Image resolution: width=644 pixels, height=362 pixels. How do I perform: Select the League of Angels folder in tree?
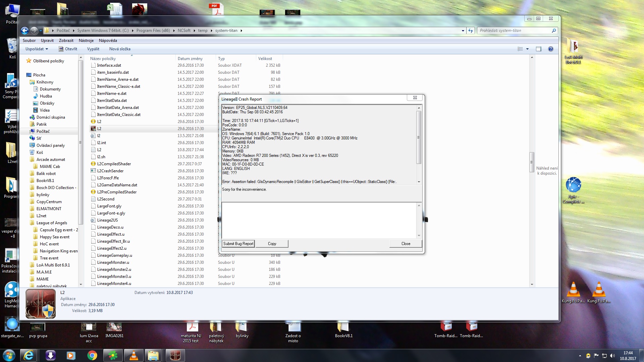click(x=52, y=223)
